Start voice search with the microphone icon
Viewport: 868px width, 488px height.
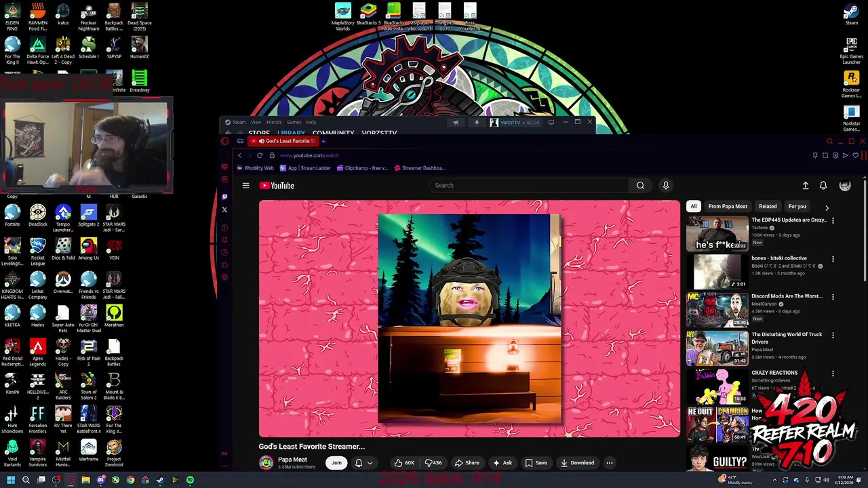[665, 185]
